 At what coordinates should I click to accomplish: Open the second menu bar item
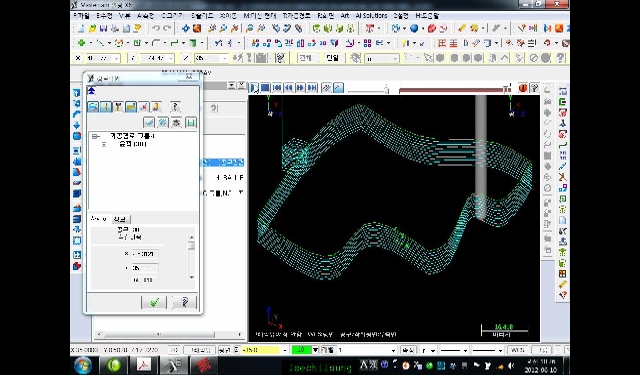104,16
